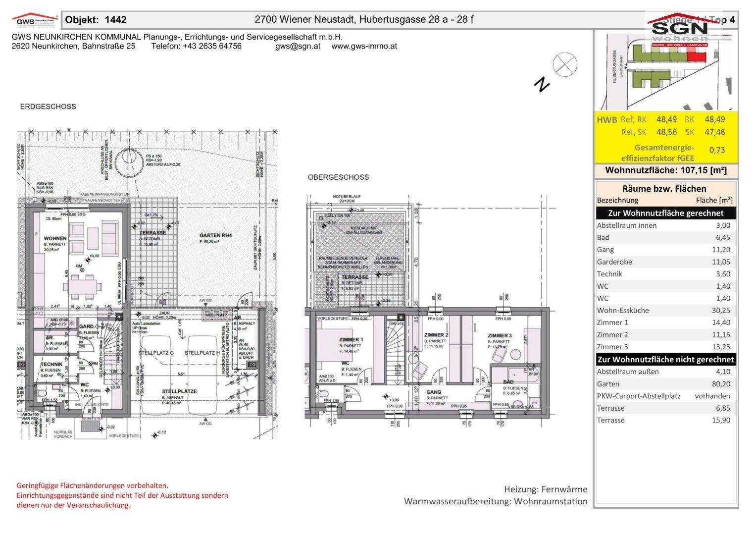Select the Zimmer 2 row in the table
Viewport: 756px width, 535px height.
pyautogui.click(x=666, y=335)
